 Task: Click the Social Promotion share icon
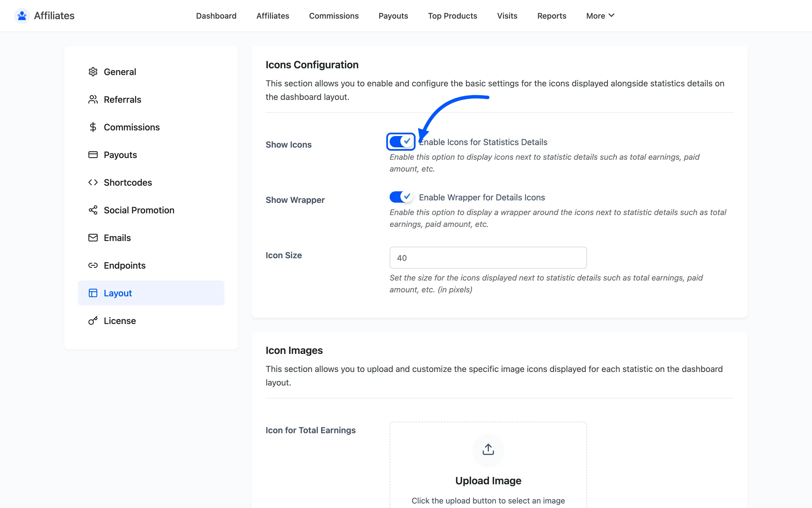coord(93,210)
